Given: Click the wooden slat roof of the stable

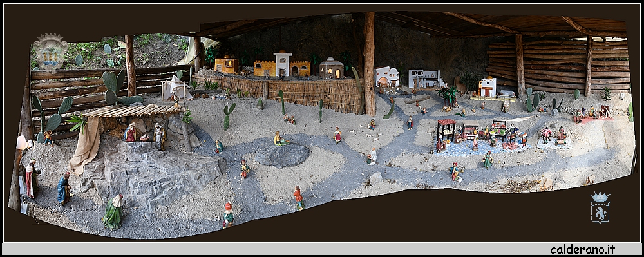Looking at the screenshot, I should pyautogui.click(x=132, y=110).
